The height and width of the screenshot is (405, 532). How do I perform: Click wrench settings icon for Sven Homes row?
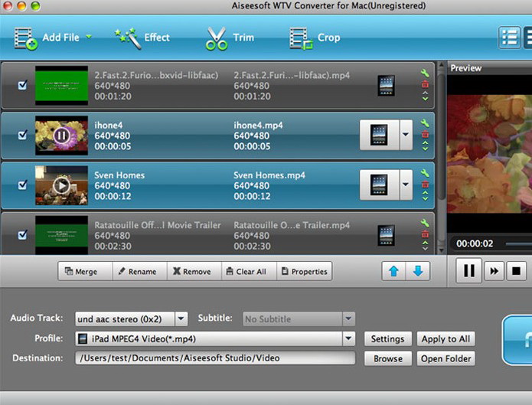425,173
